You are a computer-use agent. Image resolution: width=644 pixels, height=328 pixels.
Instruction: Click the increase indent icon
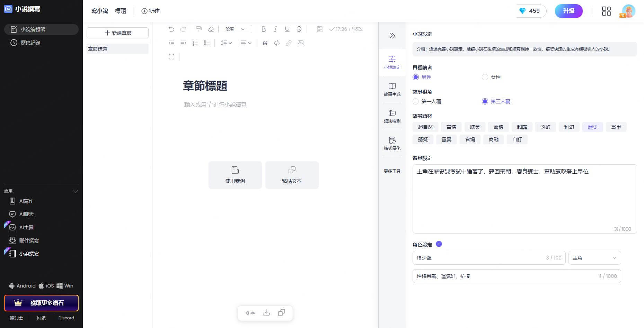[183, 43]
